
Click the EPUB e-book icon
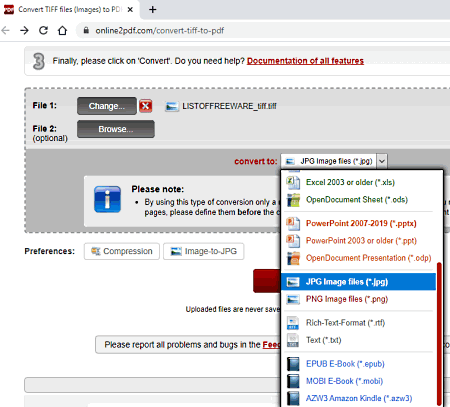click(x=293, y=364)
